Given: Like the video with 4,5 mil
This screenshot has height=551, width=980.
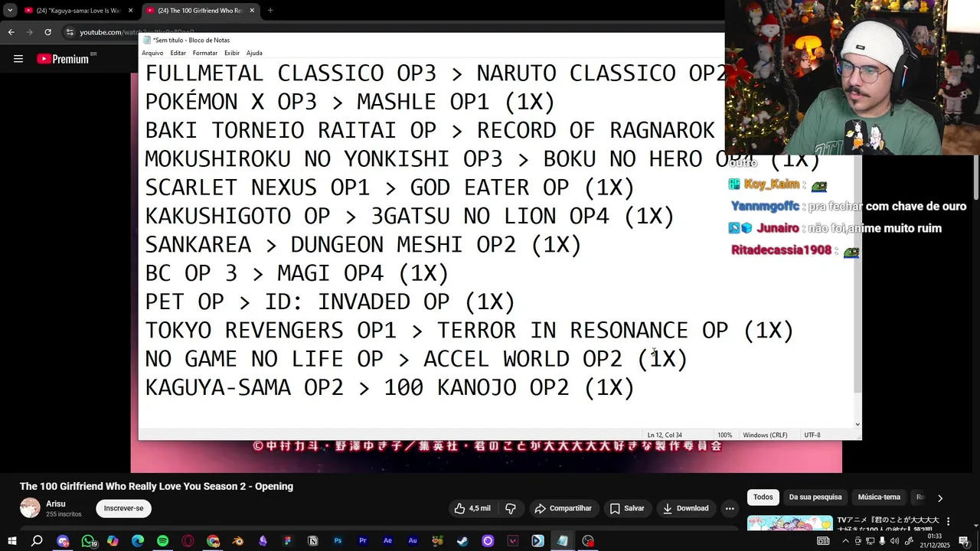Looking at the screenshot, I should point(472,508).
